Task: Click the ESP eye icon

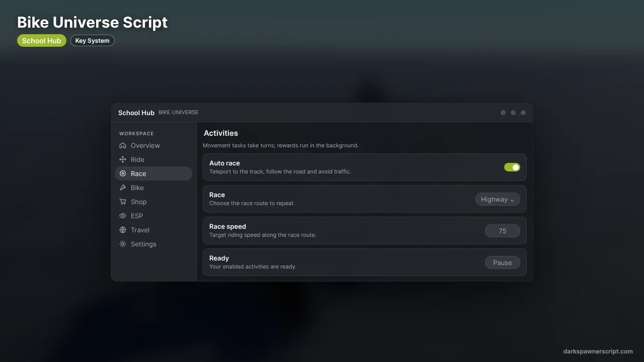Action: tap(123, 216)
